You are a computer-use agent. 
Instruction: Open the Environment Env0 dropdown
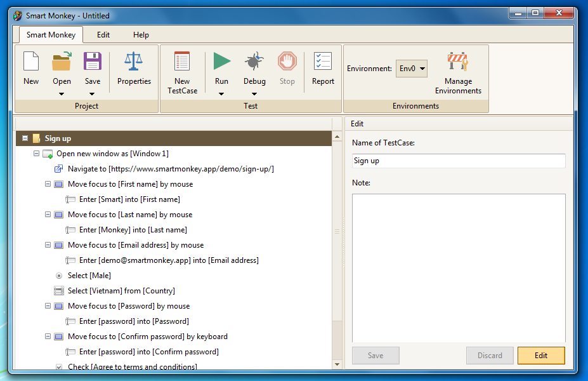coord(412,69)
